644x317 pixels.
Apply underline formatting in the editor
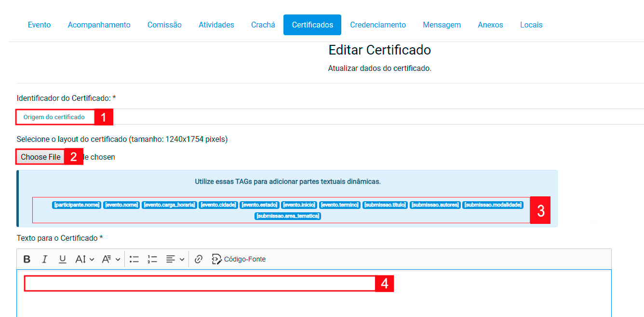click(62, 259)
